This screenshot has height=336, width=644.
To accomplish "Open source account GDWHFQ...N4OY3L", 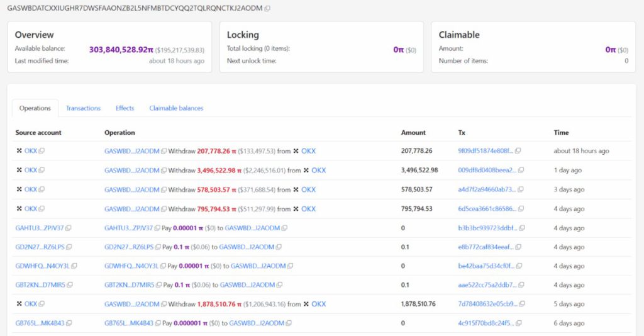I will (40, 266).
